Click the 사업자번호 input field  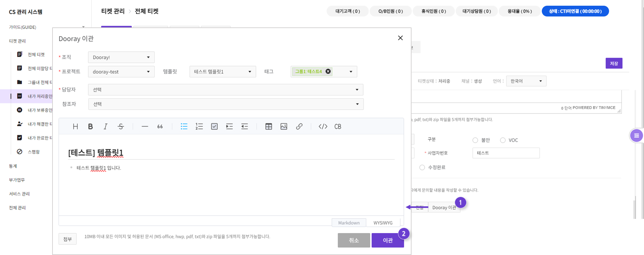(506, 153)
